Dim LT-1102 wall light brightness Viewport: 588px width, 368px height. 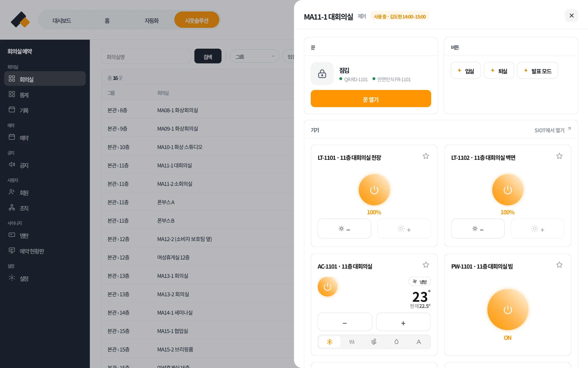(x=478, y=229)
